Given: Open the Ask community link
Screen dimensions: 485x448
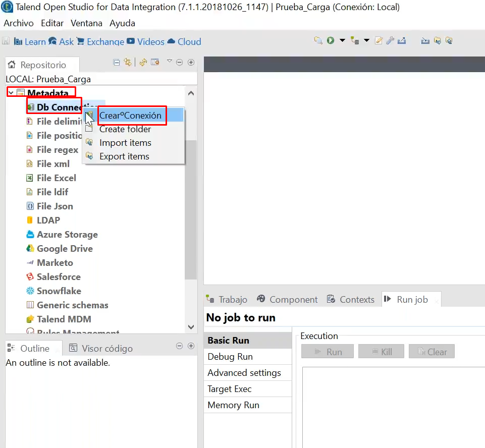Looking at the screenshot, I should click(61, 41).
